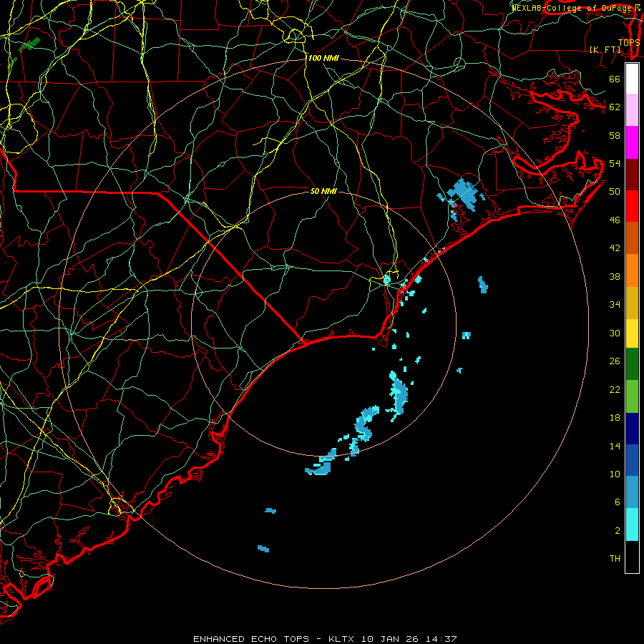644x644 pixels.
Task: Click the bright orange legend swatch
Action: (632, 270)
